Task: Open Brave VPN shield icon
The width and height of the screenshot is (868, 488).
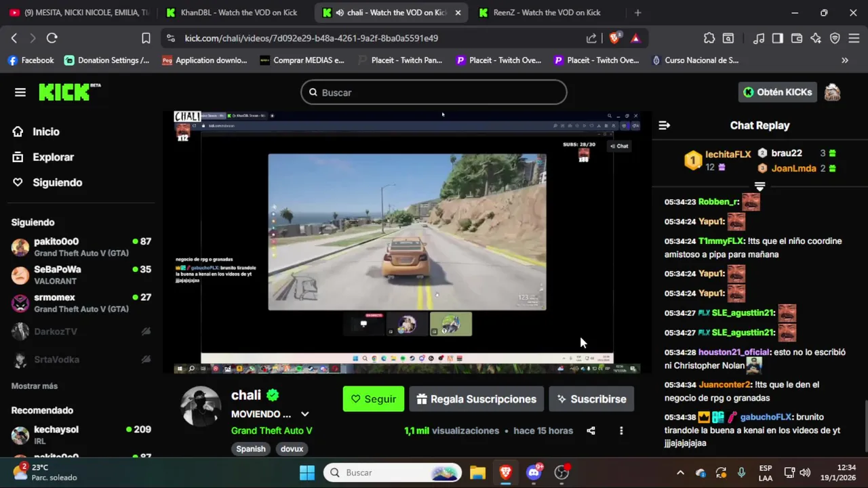Action: tap(835, 38)
